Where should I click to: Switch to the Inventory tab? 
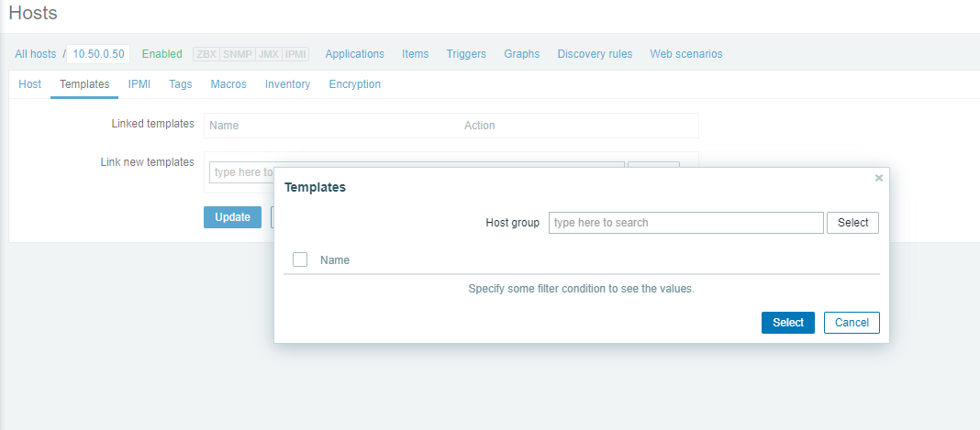[287, 84]
